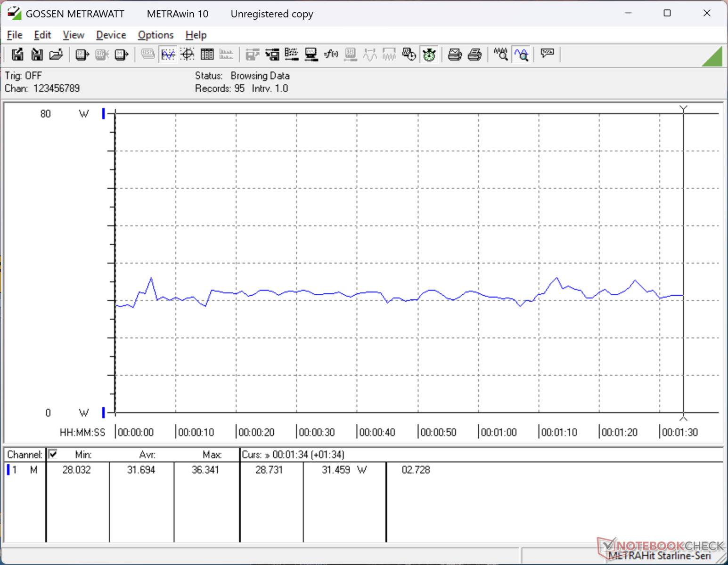The height and width of the screenshot is (565, 728).
Task: Open the Help menu
Action: (196, 35)
